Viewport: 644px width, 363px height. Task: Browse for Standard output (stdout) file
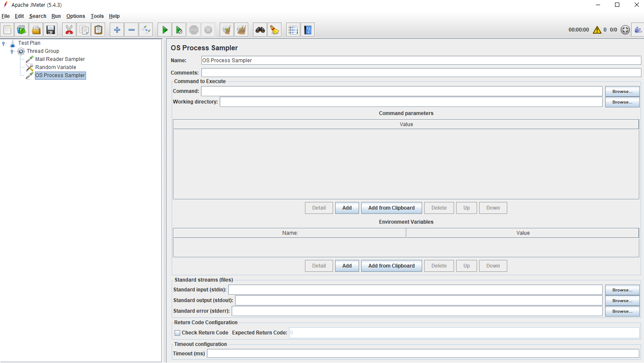pos(622,301)
